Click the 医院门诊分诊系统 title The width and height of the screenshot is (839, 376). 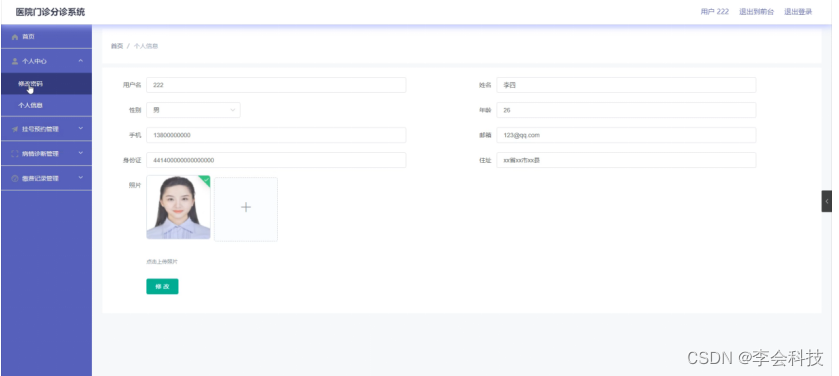coord(50,12)
